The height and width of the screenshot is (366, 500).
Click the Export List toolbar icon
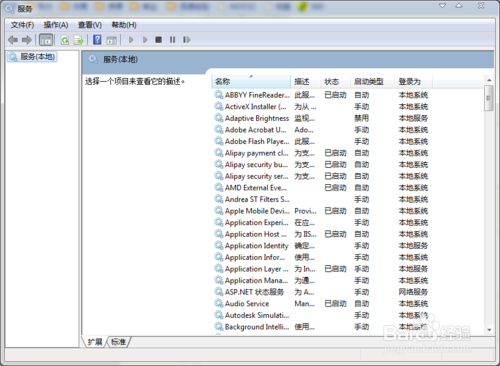click(79, 40)
